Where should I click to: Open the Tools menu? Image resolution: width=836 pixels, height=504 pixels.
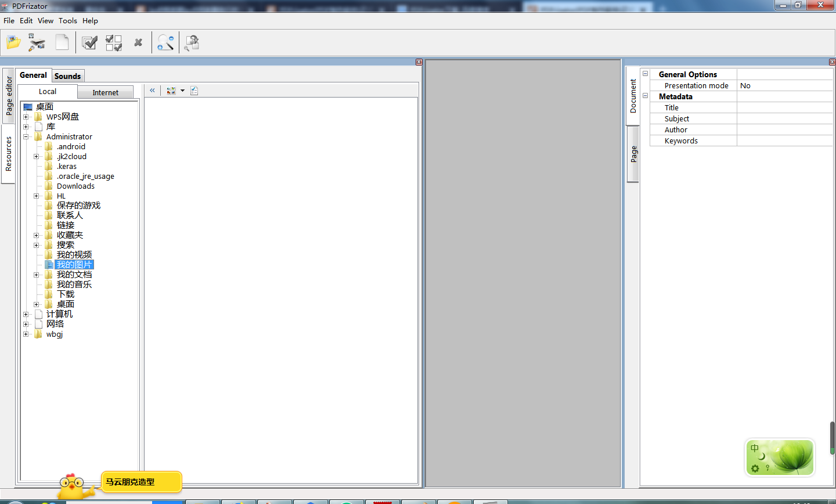67,20
